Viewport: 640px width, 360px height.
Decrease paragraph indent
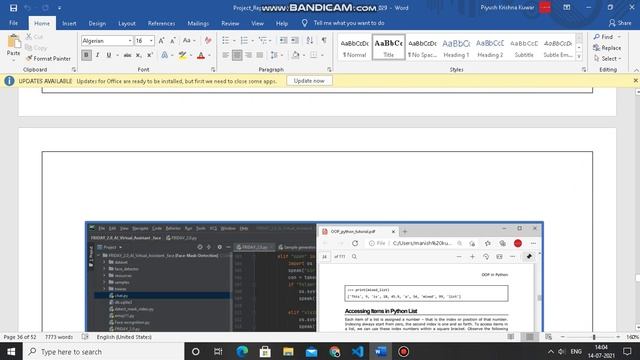pos(283,40)
